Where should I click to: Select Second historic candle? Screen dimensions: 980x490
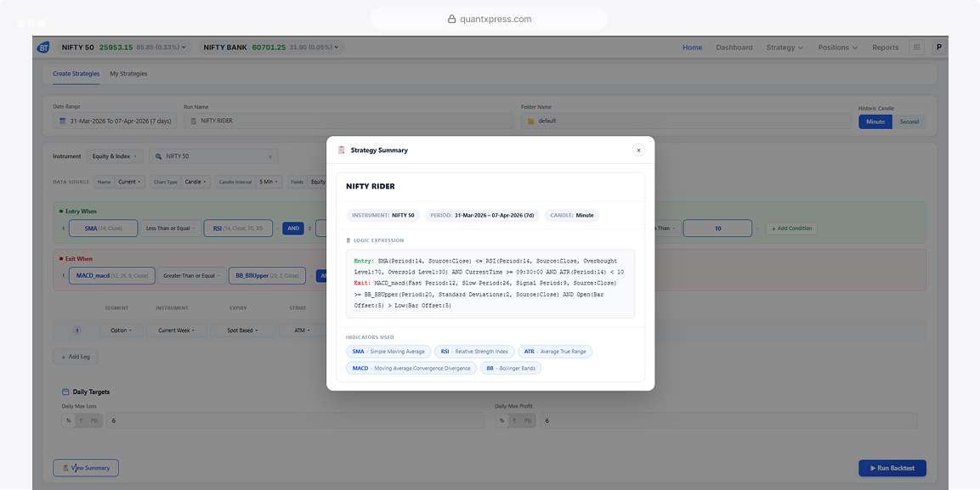[x=909, y=121]
